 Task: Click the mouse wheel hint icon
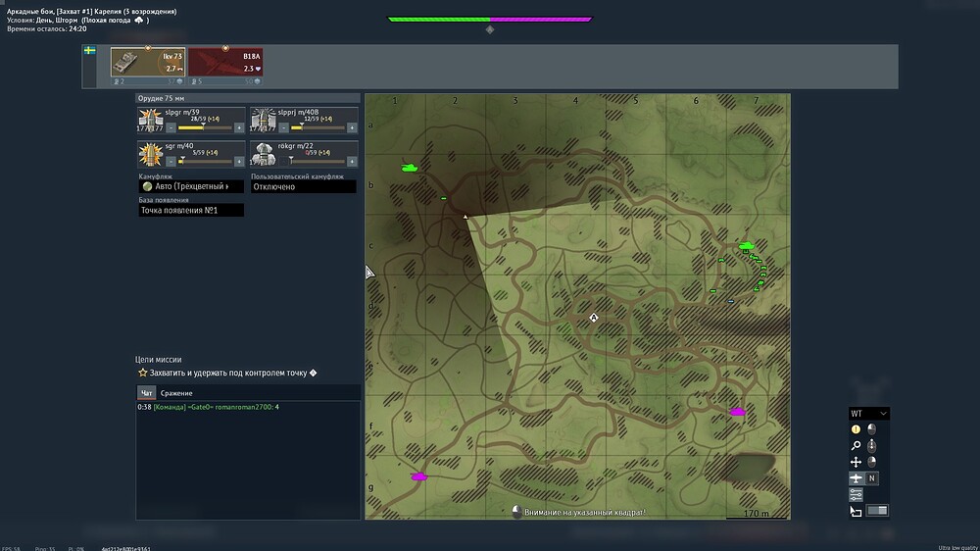(x=872, y=446)
